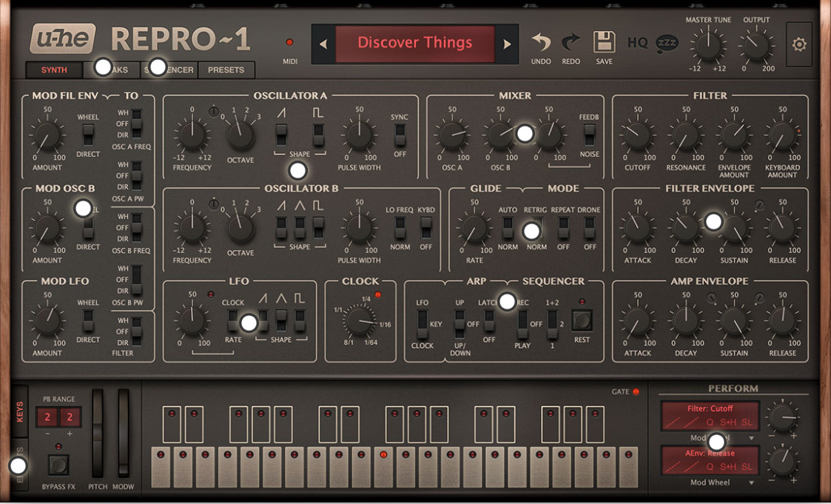Image resolution: width=831 pixels, height=504 pixels.
Task: Click the GATE indicator LED
Action: tap(636, 392)
